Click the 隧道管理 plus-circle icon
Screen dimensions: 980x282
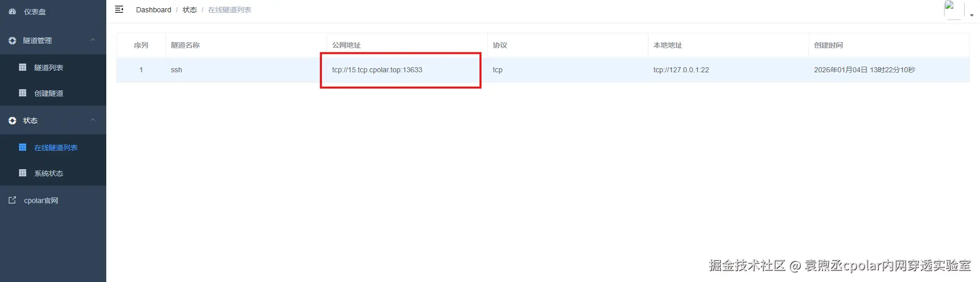tap(12, 41)
